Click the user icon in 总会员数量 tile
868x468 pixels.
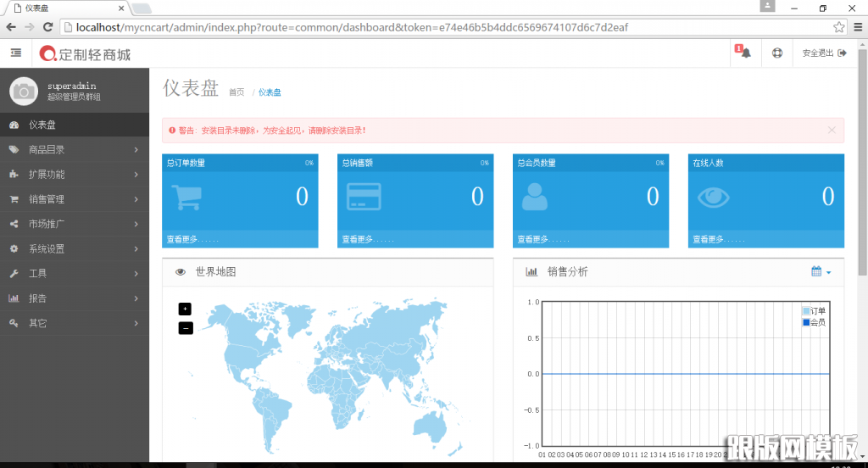tap(535, 197)
